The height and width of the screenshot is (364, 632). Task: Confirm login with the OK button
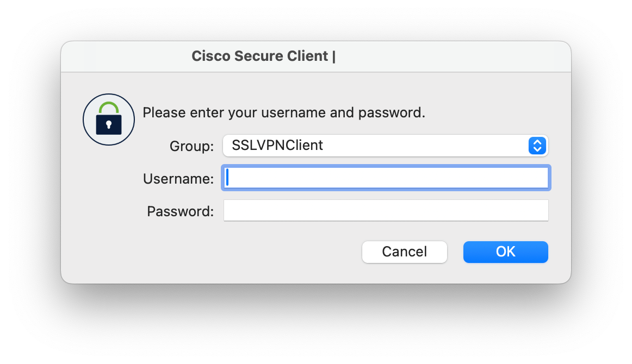coord(506,252)
